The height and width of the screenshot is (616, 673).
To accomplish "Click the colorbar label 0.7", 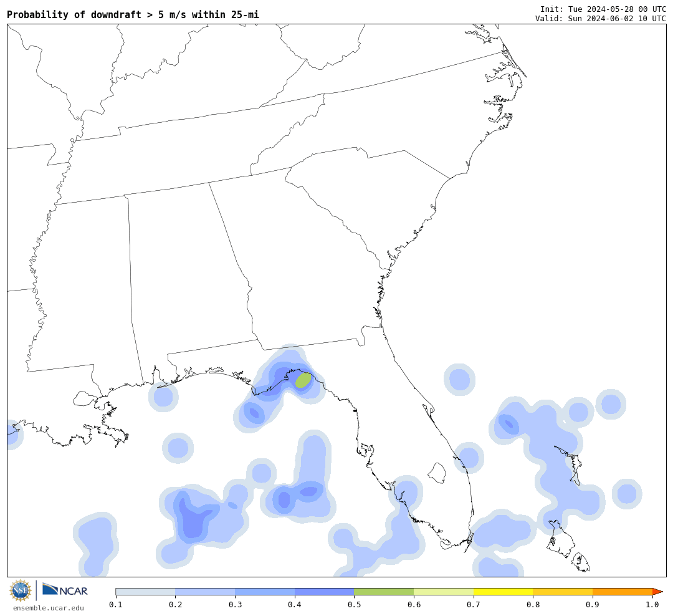I will [x=474, y=605].
